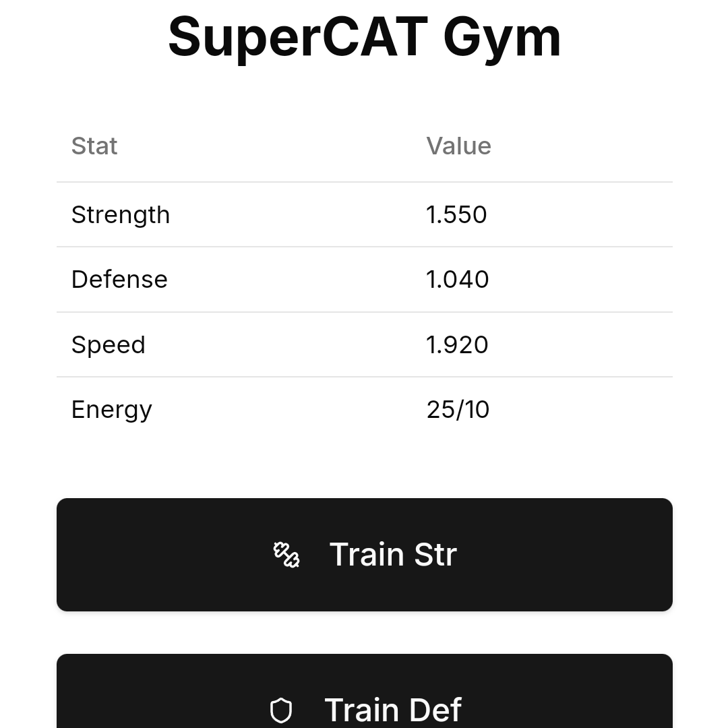Click the Train Def button
728x728 pixels.
coord(365,691)
